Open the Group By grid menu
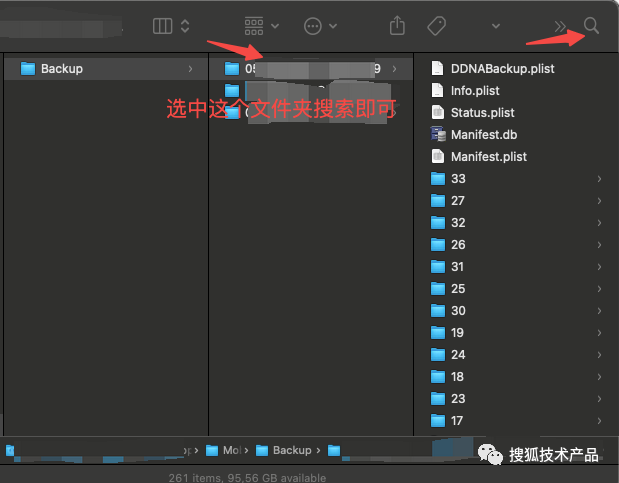The height and width of the screenshot is (483, 619). click(254, 26)
